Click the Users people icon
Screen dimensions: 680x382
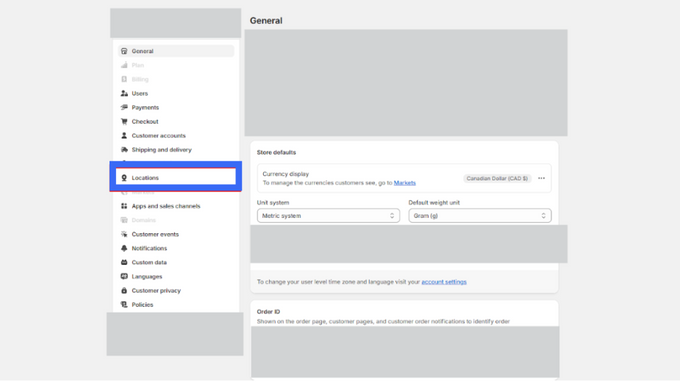point(124,93)
